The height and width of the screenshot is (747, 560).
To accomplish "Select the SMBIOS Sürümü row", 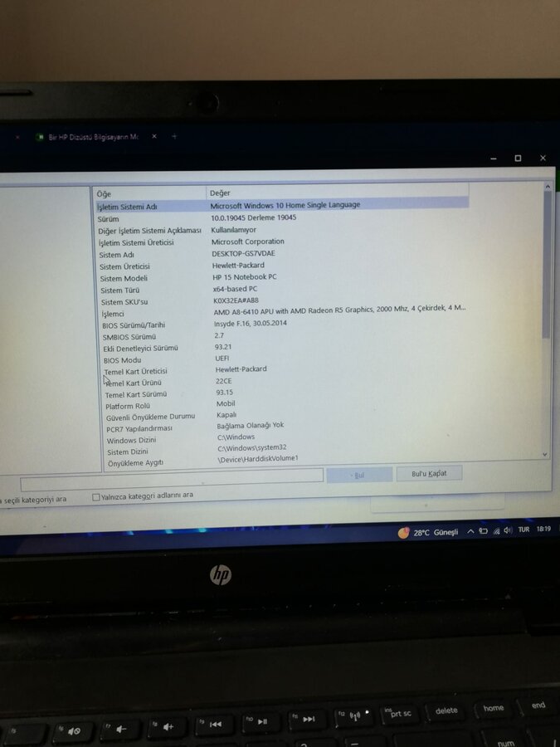I will pyautogui.click(x=129, y=337).
